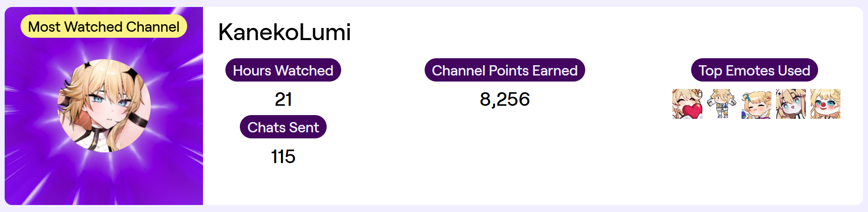Open KanekoLumi's circular avatar picture
Screen dimensions: 868x212
coord(104,106)
